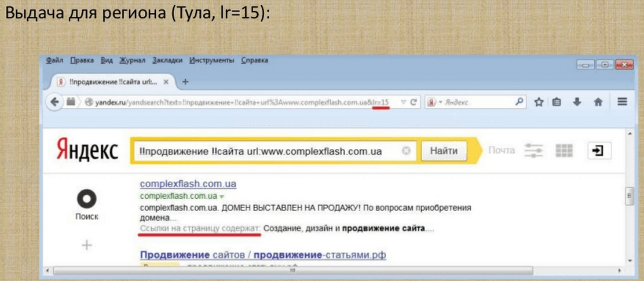Click the scrollbar down arrow

(630, 261)
